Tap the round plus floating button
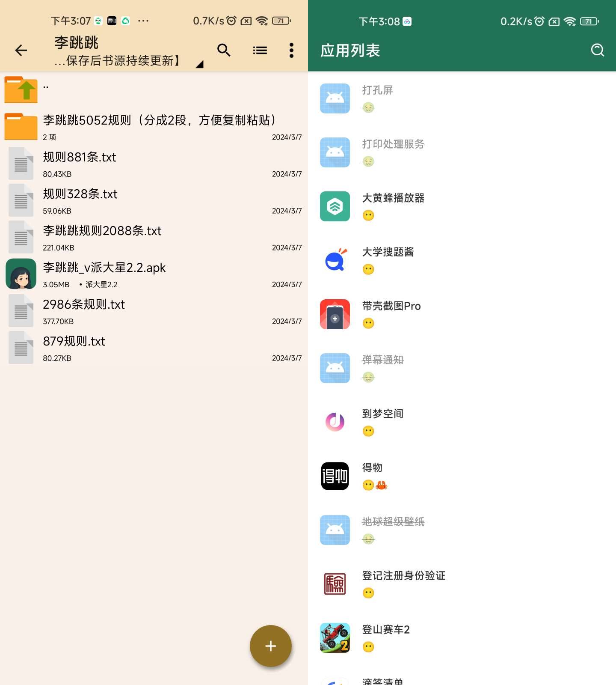616x685 pixels. coord(271,646)
